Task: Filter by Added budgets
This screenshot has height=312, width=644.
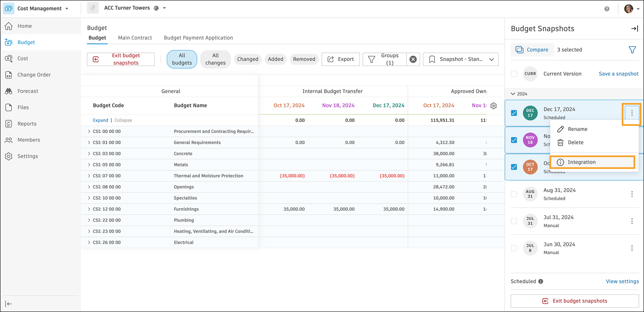Action: (276, 59)
